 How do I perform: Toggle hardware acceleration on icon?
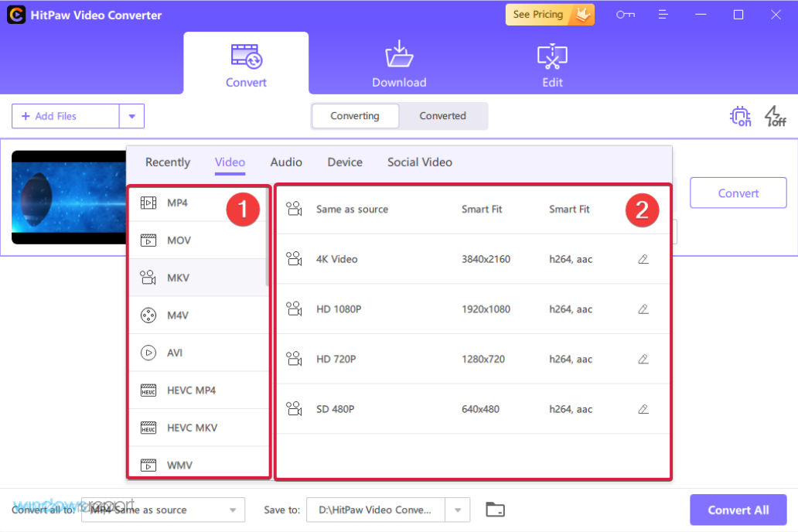[x=740, y=116]
